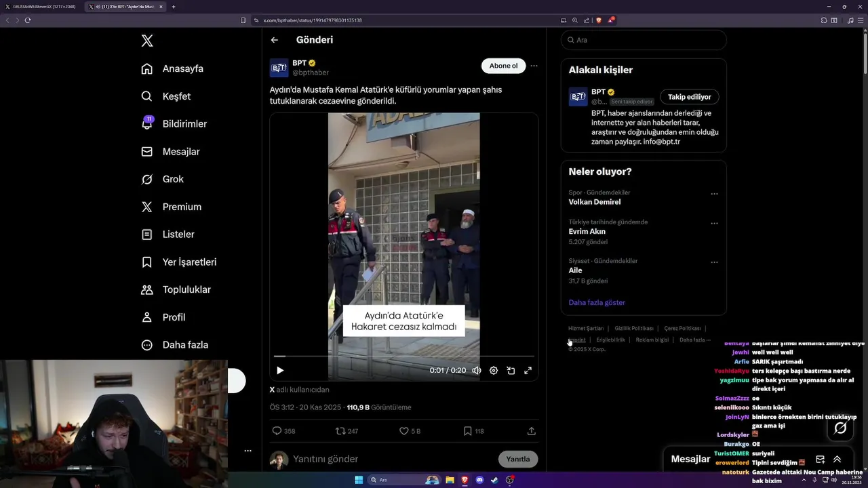Open Hizmet Şartları footer link
This screenshot has width=868, height=488.
coord(586,328)
